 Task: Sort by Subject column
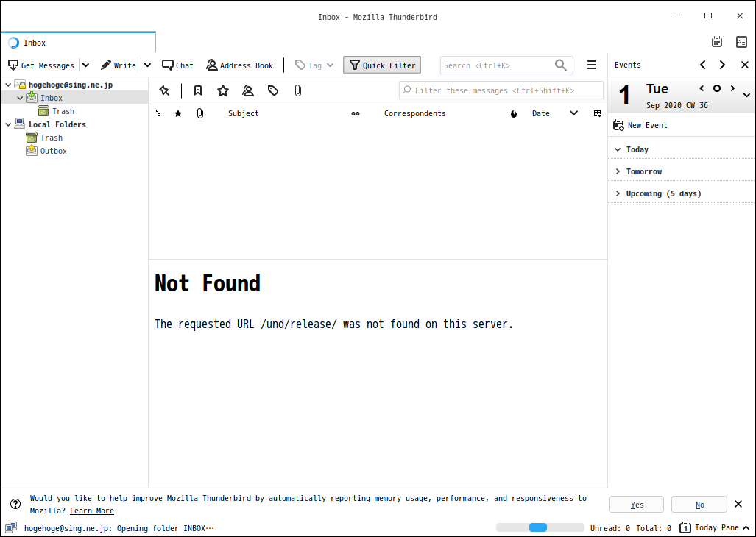[x=244, y=114]
